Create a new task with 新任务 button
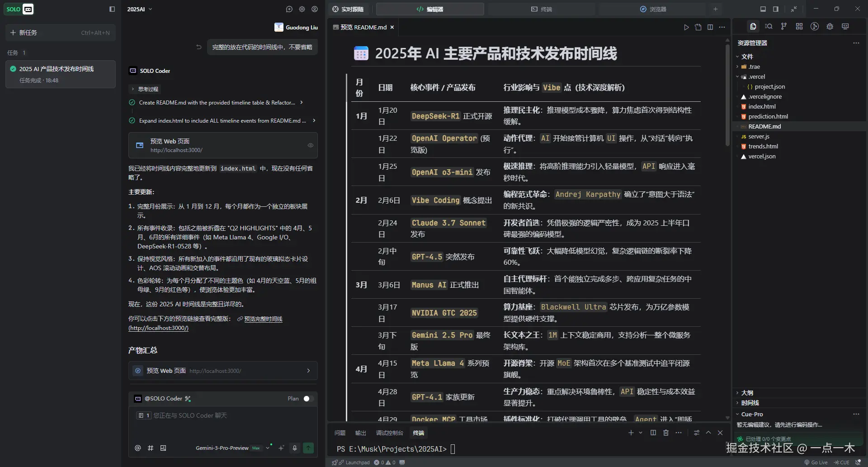Image resolution: width=868 pixels, height=467 pixels. point(60,33)
